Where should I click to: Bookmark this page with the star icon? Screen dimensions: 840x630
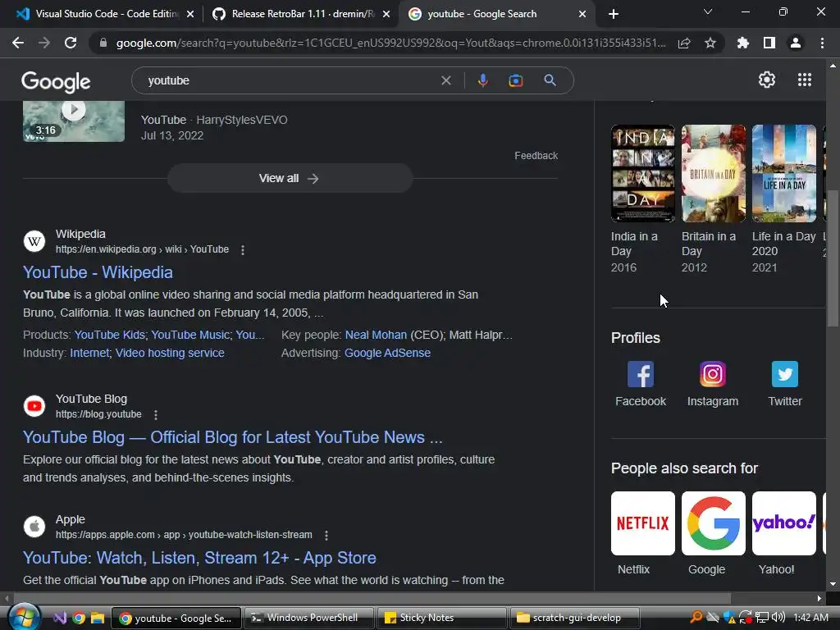[710, 43]
